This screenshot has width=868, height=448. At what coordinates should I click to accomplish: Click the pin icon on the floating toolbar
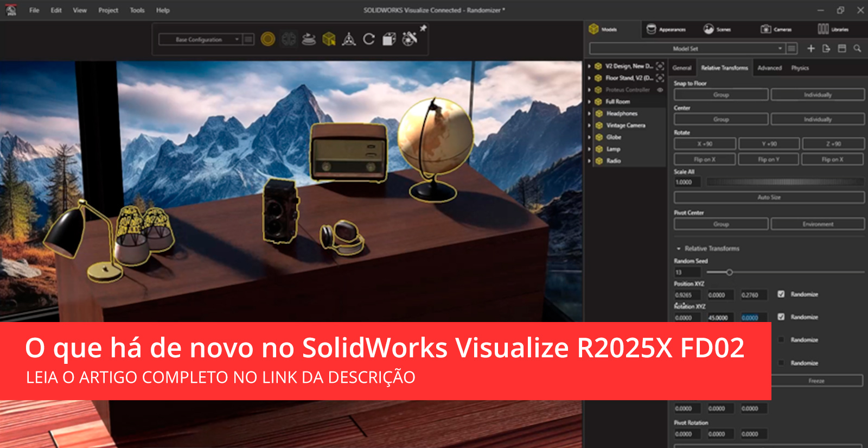pyautogui.click(x=423, y=28)
